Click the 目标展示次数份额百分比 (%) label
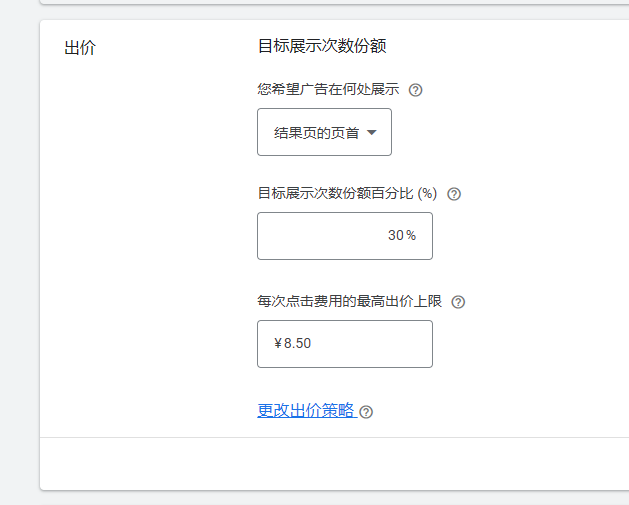This screenshot has width=629, height=505. point(347,194)
